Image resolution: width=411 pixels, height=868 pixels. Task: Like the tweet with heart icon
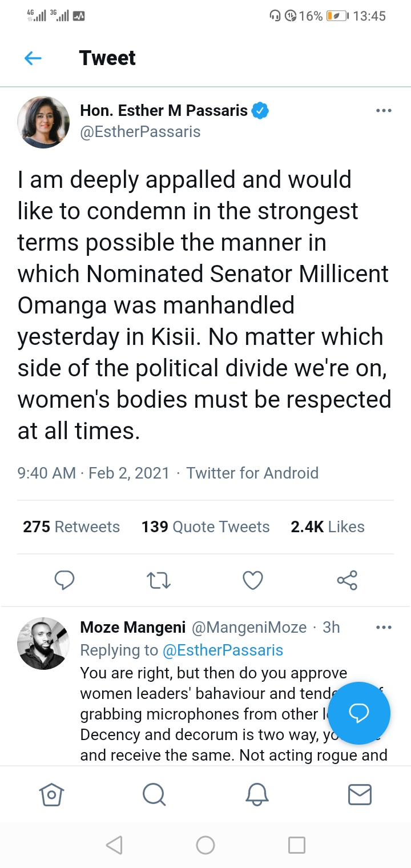click(x=253, y=580)
